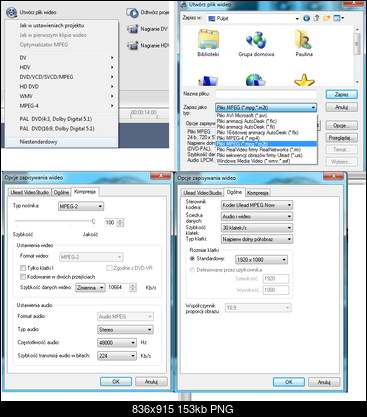Select the Standardowy frame size radio button
Viewport: 367px width, 417px height.
tap(192, 258)
